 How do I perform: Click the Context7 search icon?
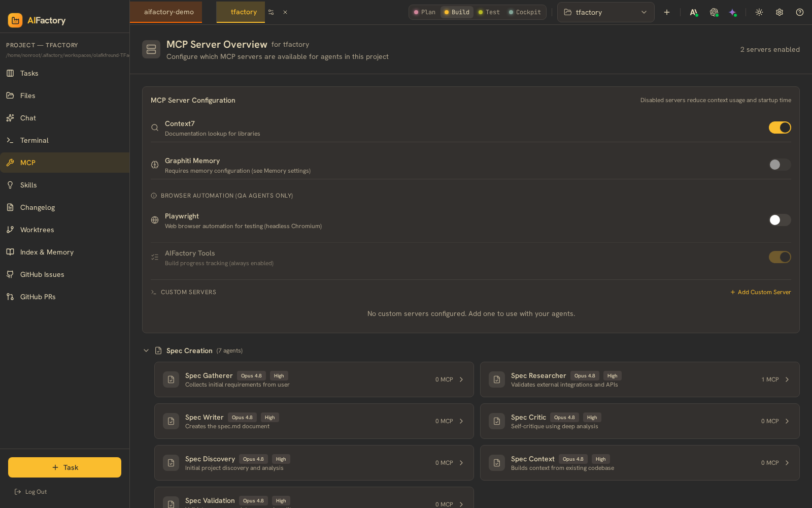click(x=155, y=128)
